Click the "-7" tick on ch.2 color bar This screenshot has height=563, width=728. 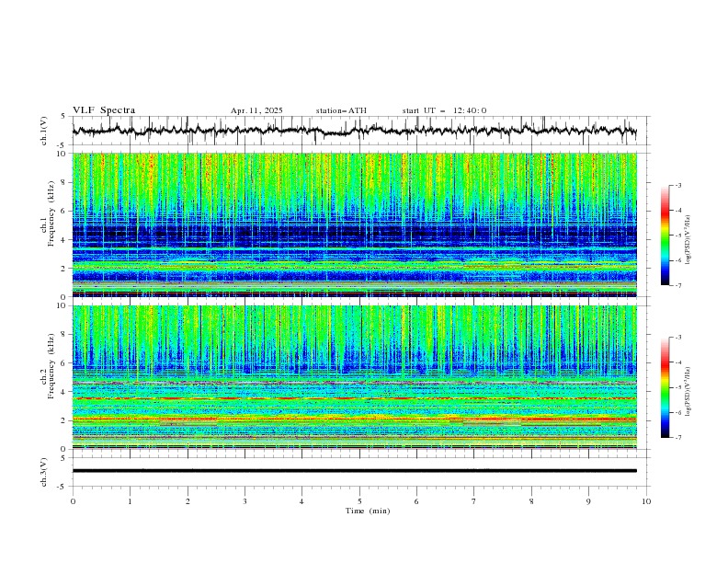click(x=678, y=438)
